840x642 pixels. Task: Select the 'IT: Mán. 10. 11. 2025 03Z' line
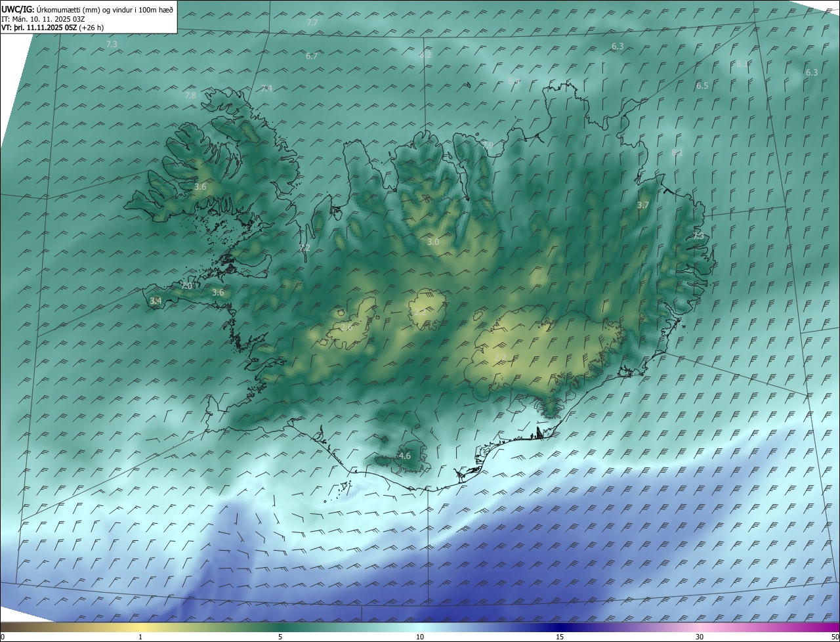43,18
